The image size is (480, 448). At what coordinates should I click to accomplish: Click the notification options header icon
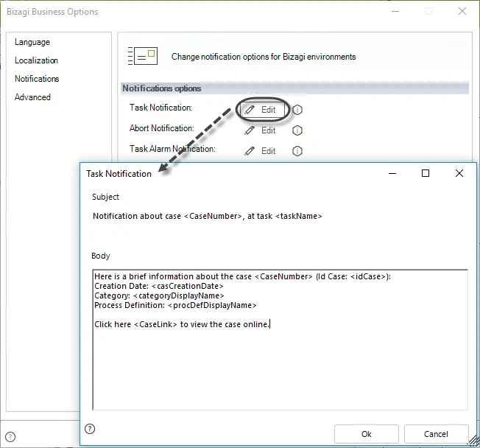(143, 56)
